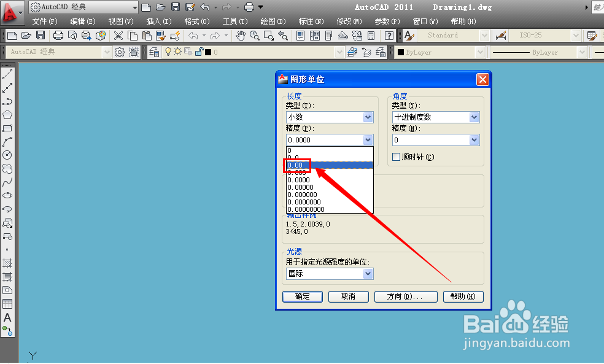Image resolution: width=604 pixels, height=364 pixels.
Task: Open the 格式(O) menu
Action: point(197,21)
